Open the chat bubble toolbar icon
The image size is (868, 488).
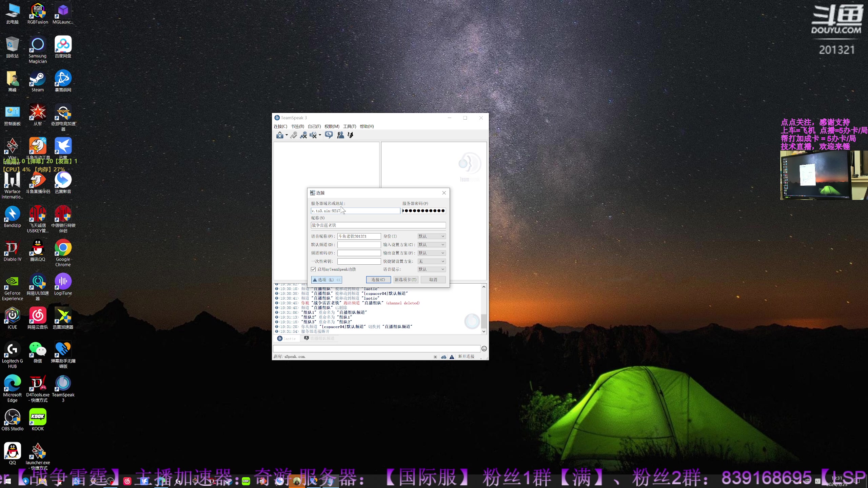click(329, 135)
